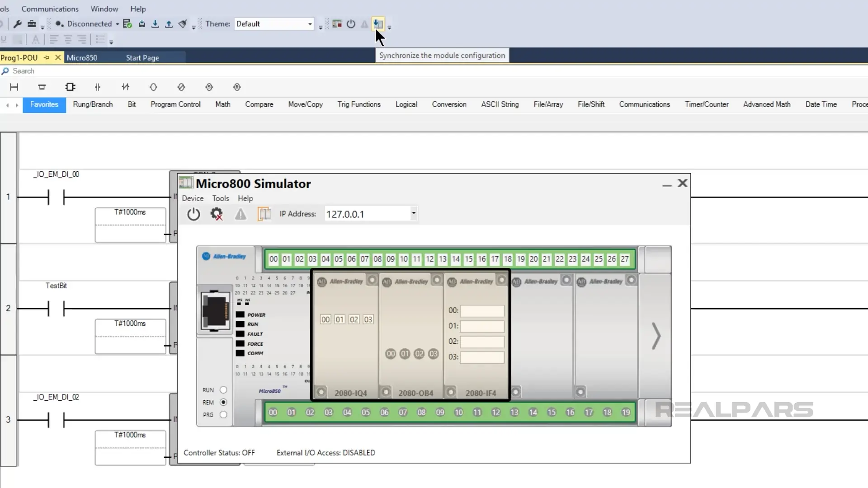
Task: Click the simulator synchronize modules icon
Action: click(264, 214)
